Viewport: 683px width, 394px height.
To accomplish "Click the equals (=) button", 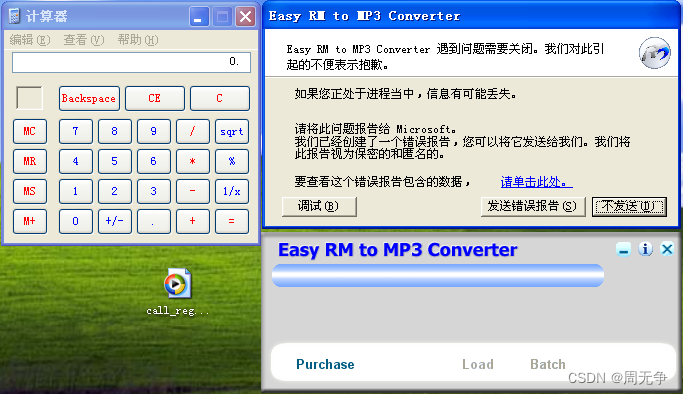I will [232, 221].
